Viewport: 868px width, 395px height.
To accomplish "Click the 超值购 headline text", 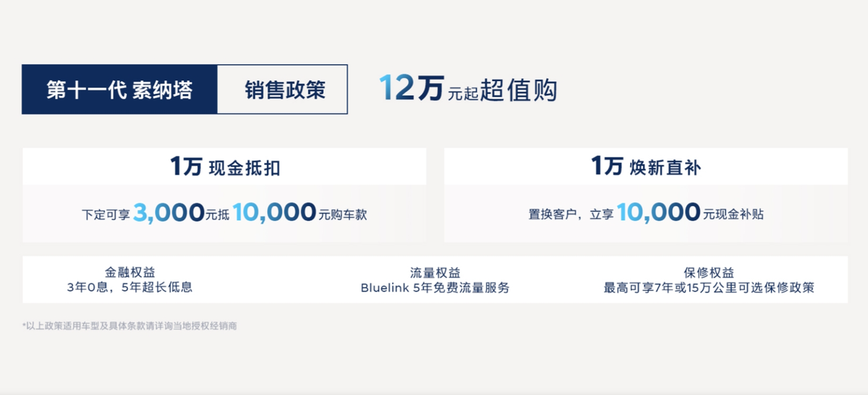I will (x=518, y=90).
